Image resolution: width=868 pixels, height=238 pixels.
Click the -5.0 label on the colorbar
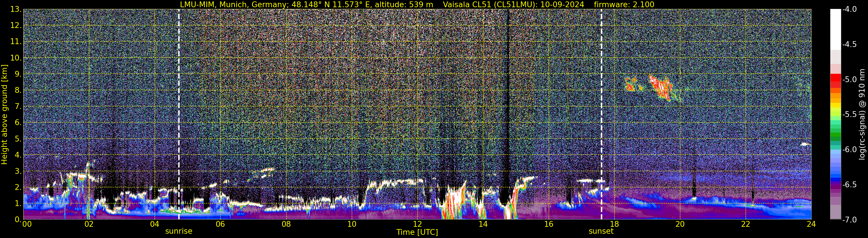[850, 80]
